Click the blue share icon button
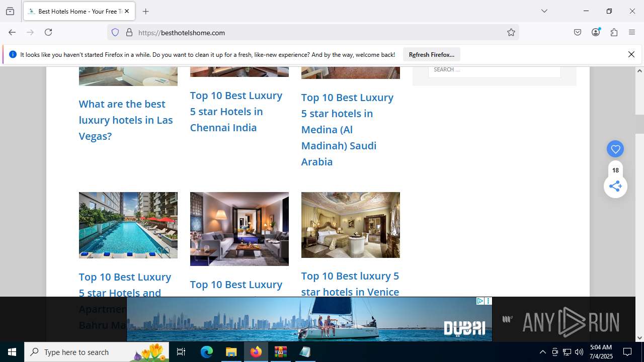 coord(615,186)
